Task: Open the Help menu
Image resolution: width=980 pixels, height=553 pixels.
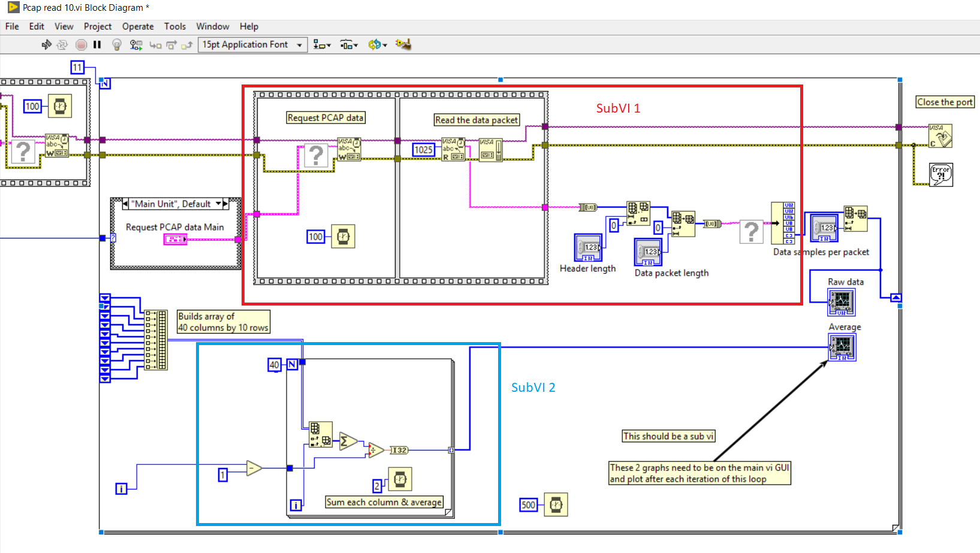Action: coord(249,26)
